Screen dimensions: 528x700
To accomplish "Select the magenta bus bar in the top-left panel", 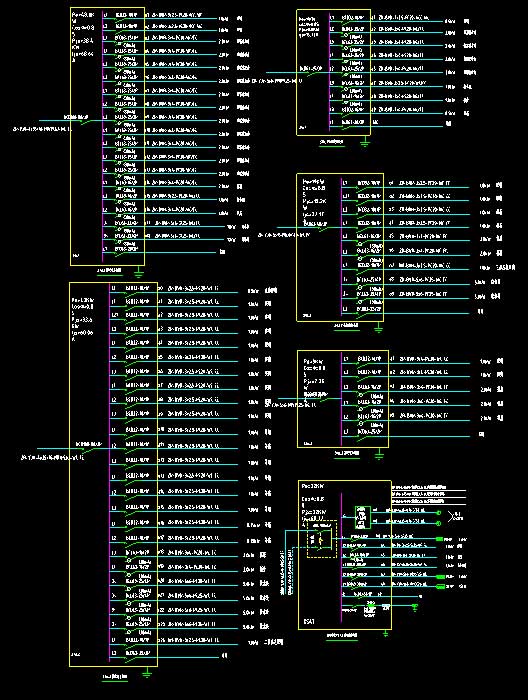I will 103,136.
